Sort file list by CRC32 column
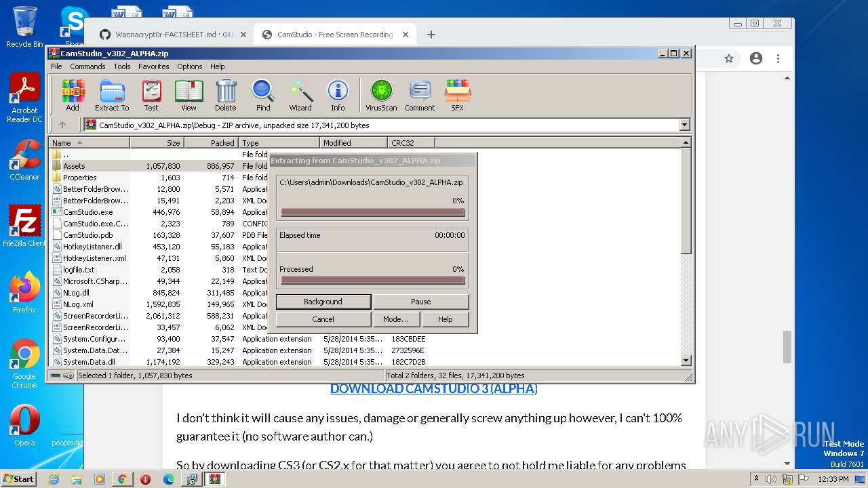Screen dimensions: 868x488 pos(411,143)
